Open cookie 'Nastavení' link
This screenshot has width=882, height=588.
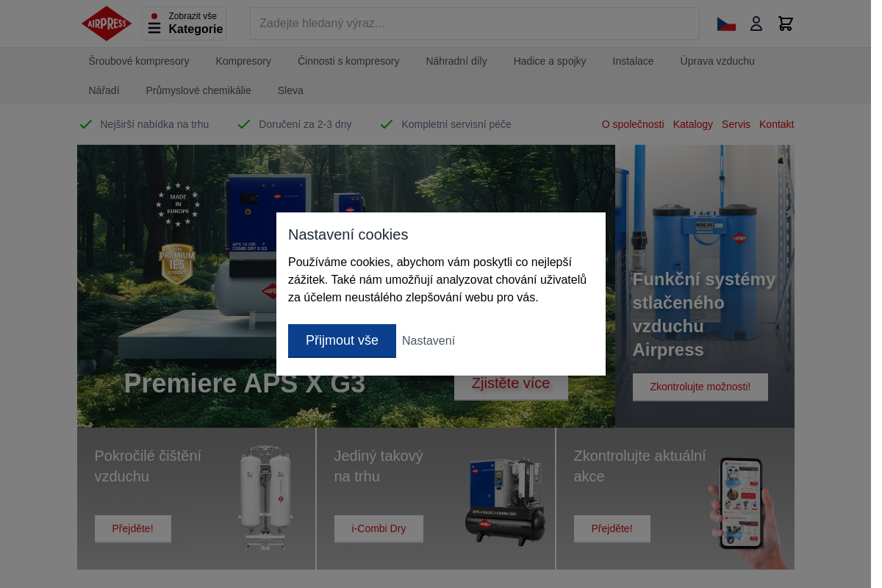point(429,340)
